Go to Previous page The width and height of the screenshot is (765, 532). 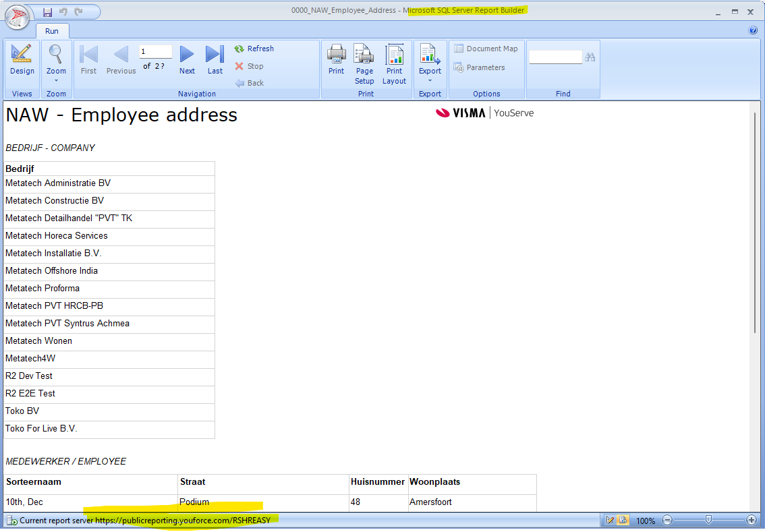point(121,59)
